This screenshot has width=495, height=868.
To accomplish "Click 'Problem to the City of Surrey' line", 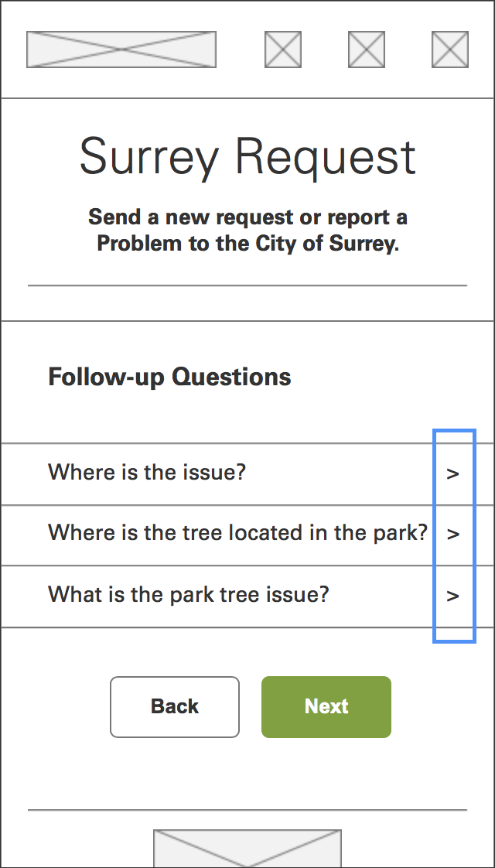I will point(247,244).
